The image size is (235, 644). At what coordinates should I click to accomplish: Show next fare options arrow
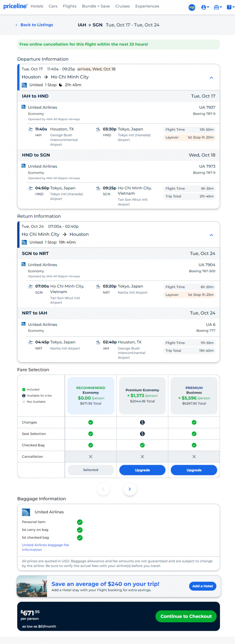tap(130, 489)
